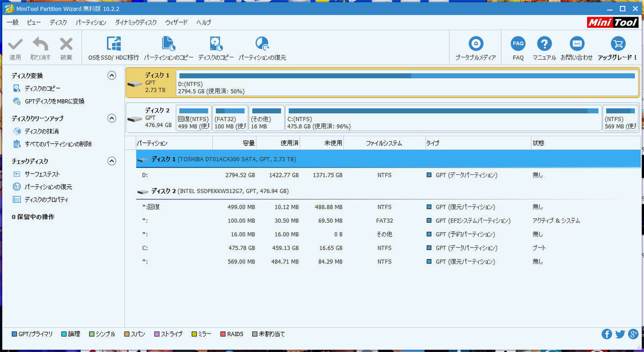Click the 取り消す (Undo) arrow icon

(40, 44)
